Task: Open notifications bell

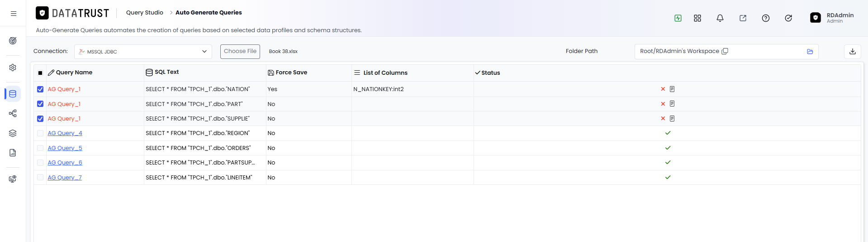Action: pyautogui.click(x=720, y=18)
